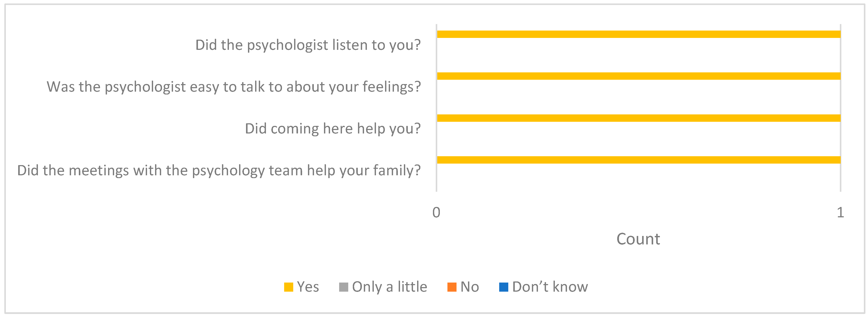Image resolution: width=868 pixels, height=317 pixels.
Task: Click the blue Don't know legend swatch
Action: pyautogui.click(x=504, y=287)
